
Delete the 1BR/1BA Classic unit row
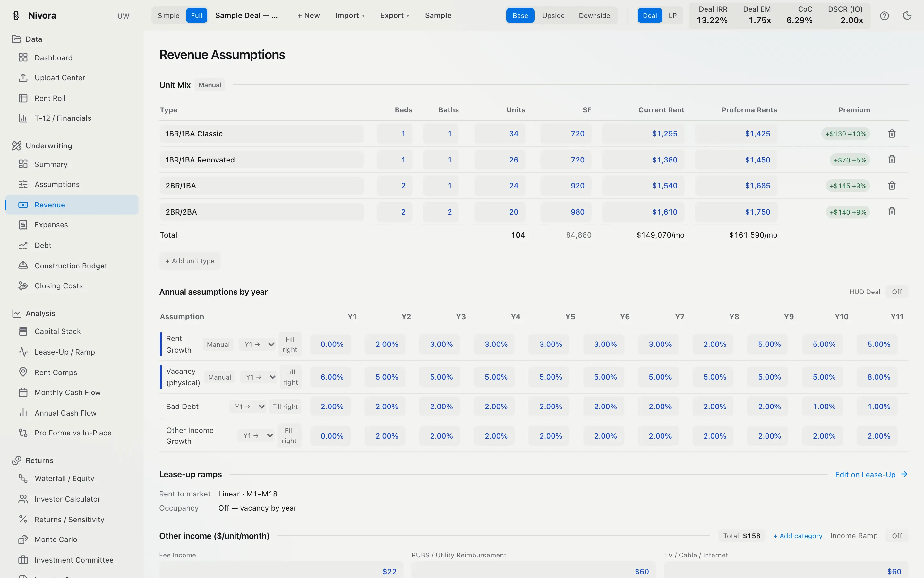tap(892, 134)
